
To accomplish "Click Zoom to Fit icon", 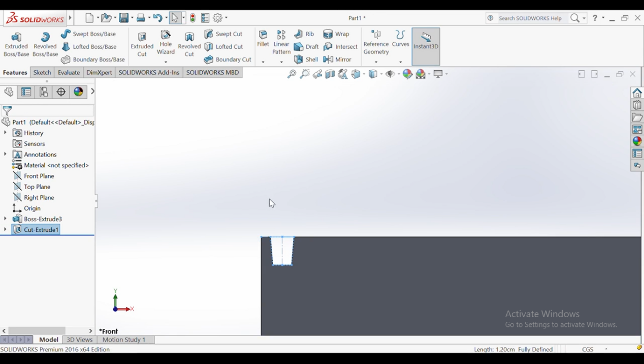I will pyautogui.click(x=292, y=74).
